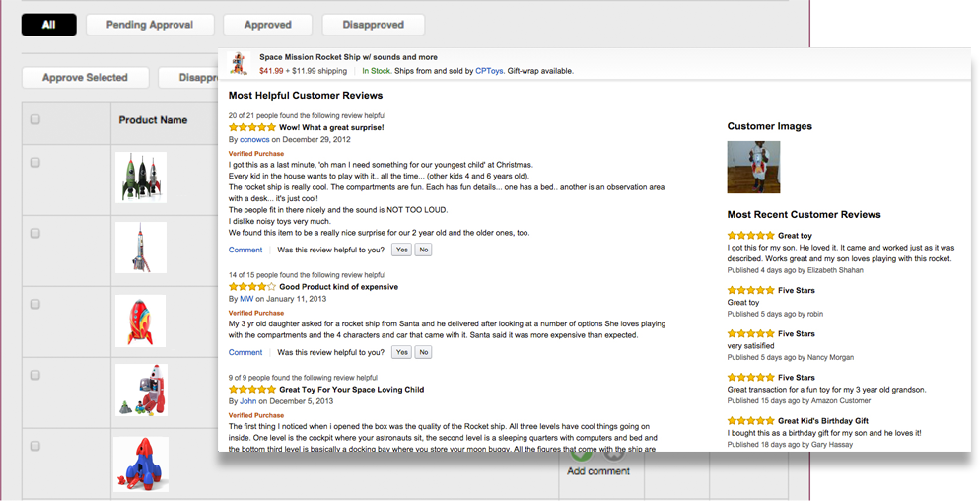Check the box for the three rockets row

point(35,163)
